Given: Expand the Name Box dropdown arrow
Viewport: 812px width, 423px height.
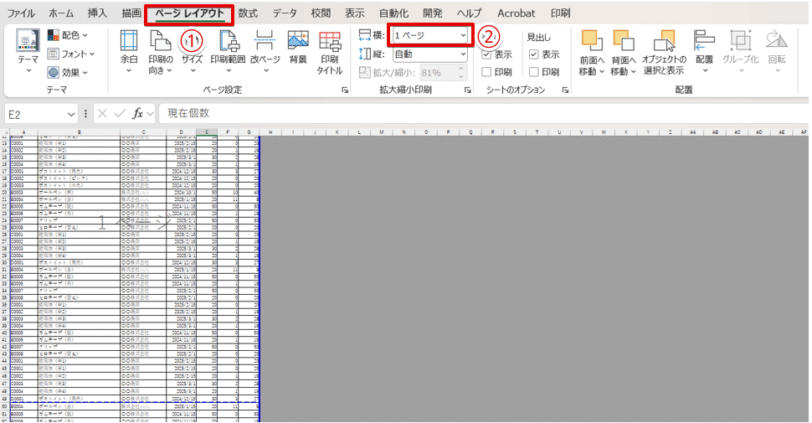Looking at the screenshot, I should 71,114.
